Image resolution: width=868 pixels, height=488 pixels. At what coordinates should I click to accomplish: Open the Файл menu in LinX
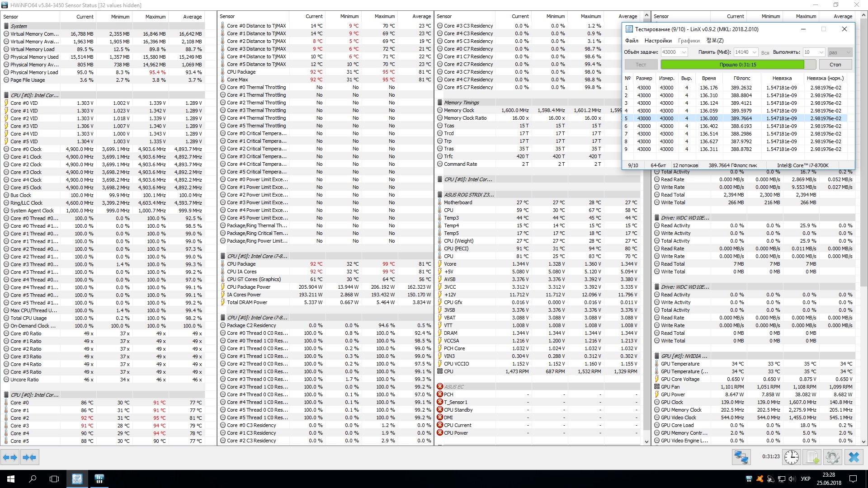[x=632, y=41]
